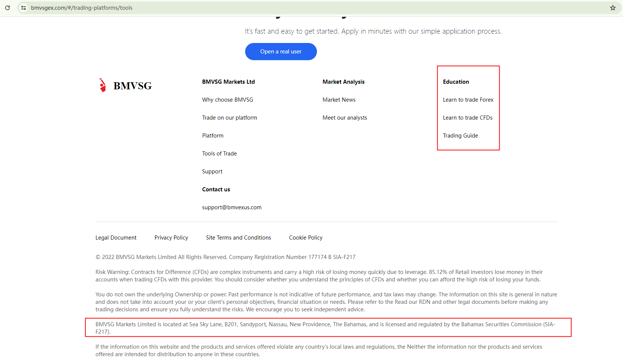Click the support@bmvexus.com email address
The image size is (623, 364).
pyautogui.click(x=232, y=207)
